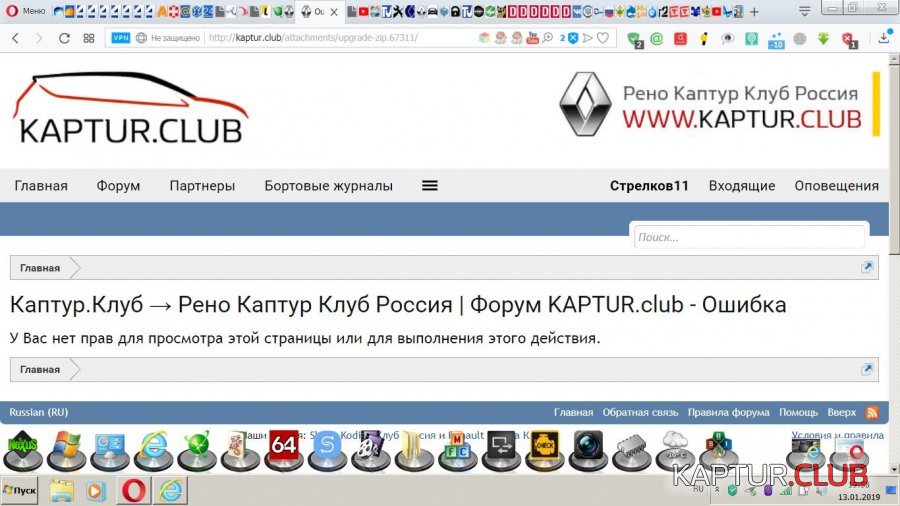Launch the weather cloud dock icon

[x=675, y=450]
